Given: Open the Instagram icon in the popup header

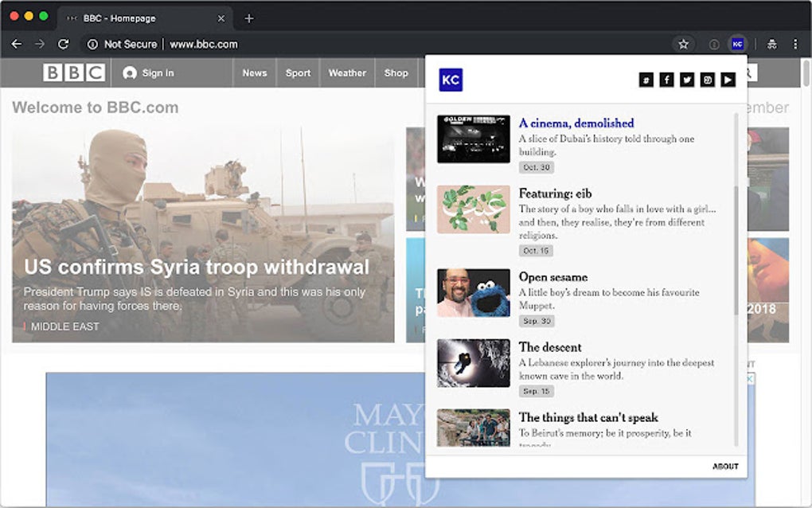Looking at the screenshot, I should tap(706, 80).
